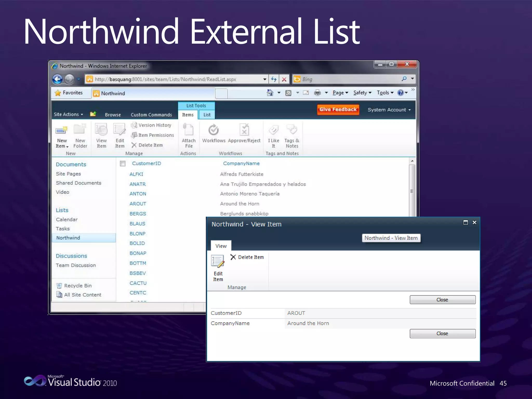
Task: Open the BERGS customer link
Action: [138, 214]
